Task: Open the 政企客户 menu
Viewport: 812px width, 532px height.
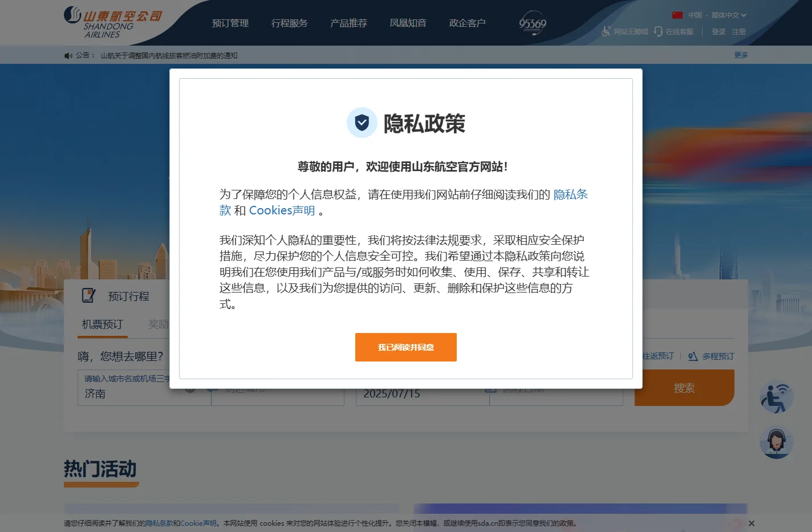Action: pos(468,23)
